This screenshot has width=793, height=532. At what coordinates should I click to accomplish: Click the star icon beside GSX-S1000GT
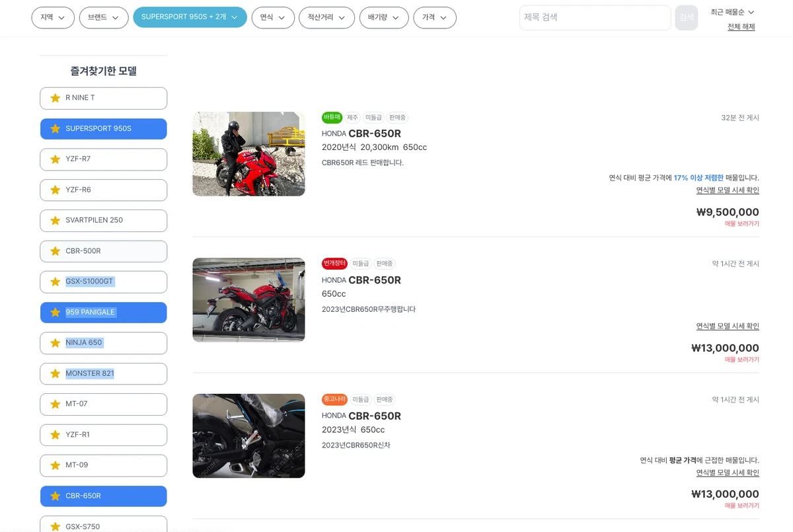56,282
